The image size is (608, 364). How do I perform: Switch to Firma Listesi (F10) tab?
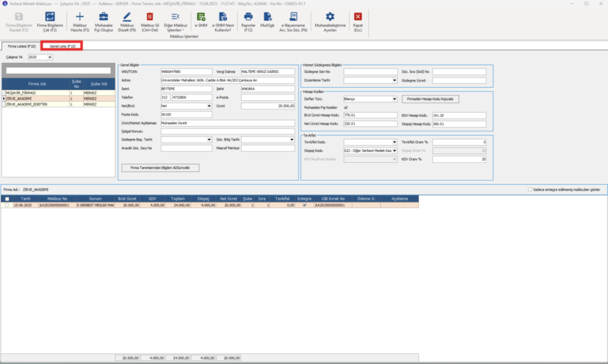pos(21,46)
